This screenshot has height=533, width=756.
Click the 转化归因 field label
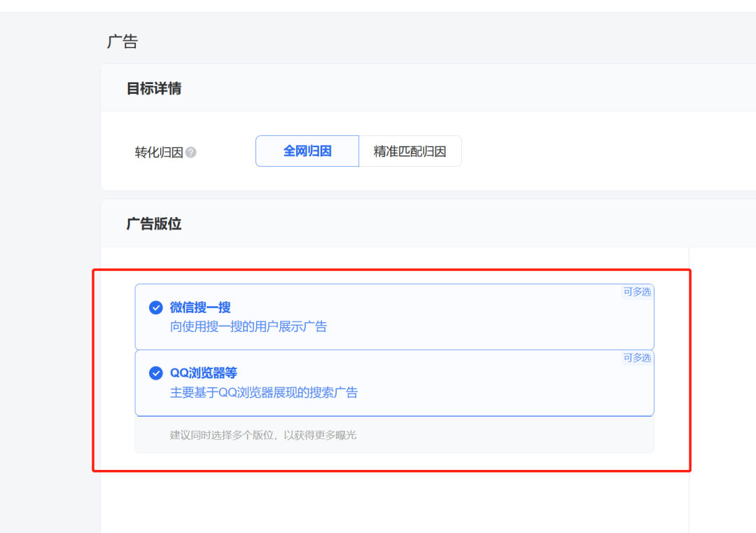(x=159, y=152)
